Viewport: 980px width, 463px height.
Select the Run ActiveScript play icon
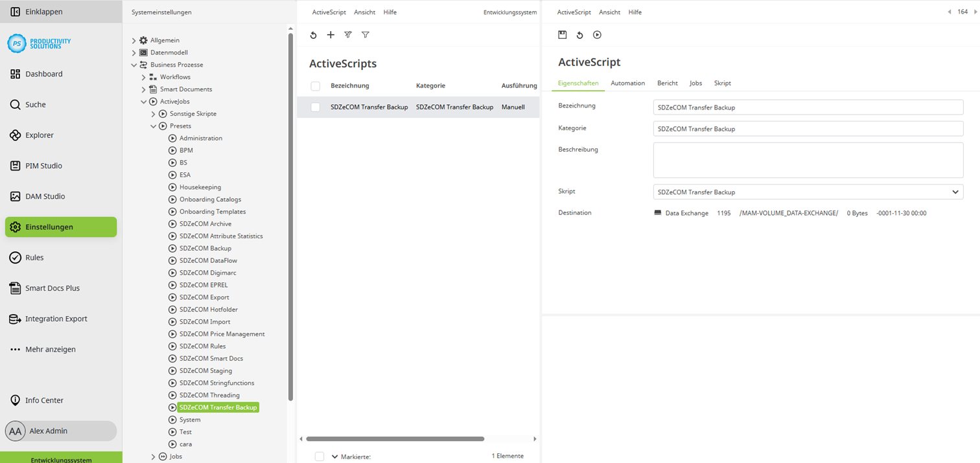point(597,34)
